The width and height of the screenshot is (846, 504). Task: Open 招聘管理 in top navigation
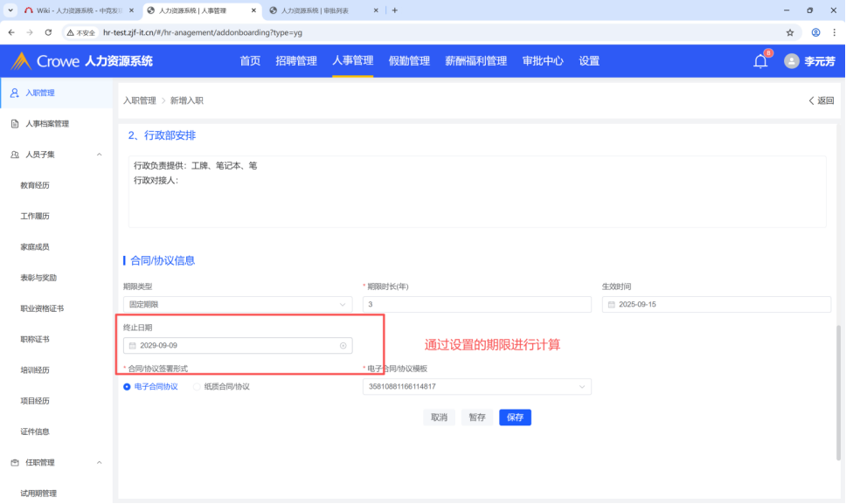point(296,61)
